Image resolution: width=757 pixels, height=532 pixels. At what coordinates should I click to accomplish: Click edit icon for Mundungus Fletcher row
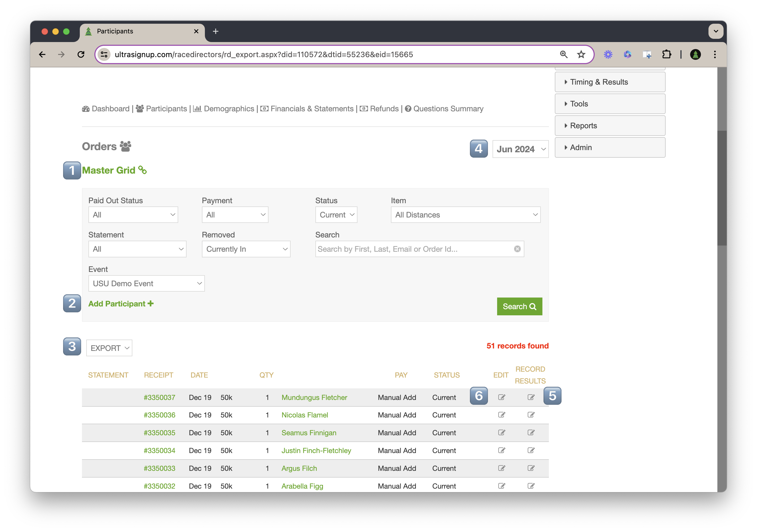501,397
